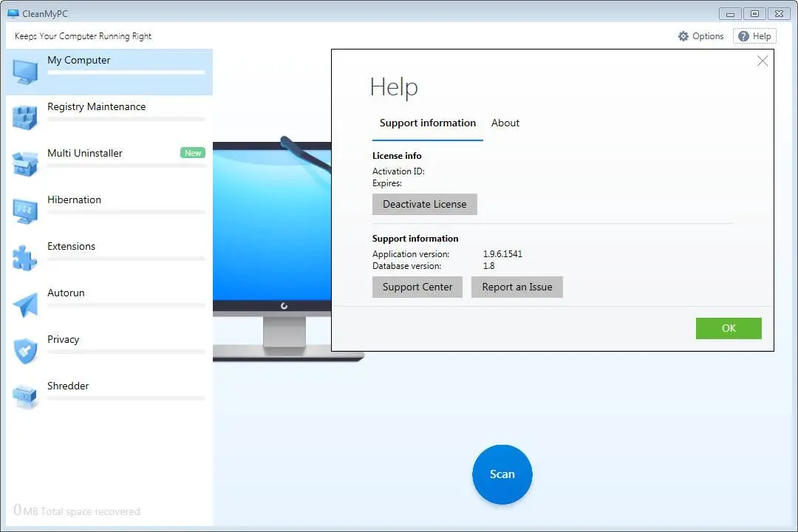Click the Shredder icon
This screenshot has width=798, height=532.
pos(25,397)
